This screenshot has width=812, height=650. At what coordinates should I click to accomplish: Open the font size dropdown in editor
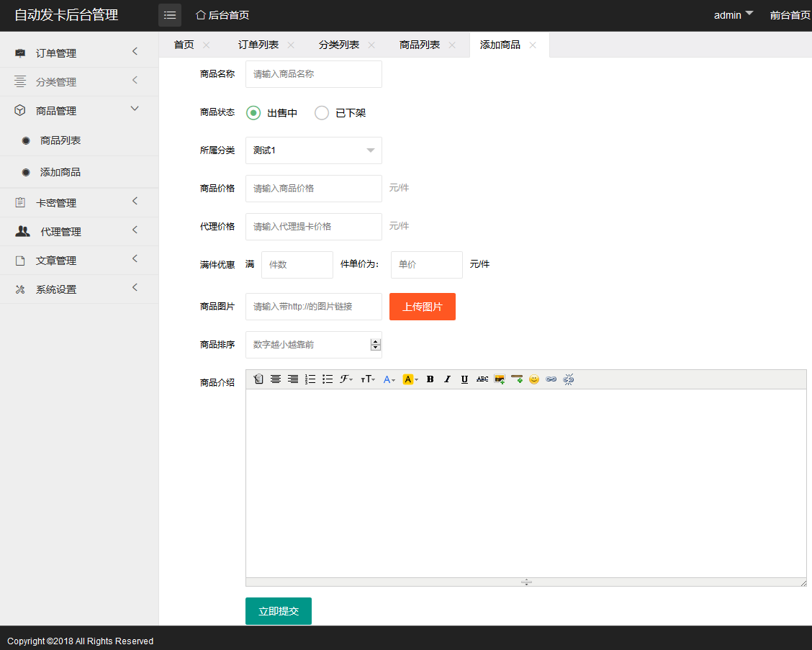tap(368, 379)
